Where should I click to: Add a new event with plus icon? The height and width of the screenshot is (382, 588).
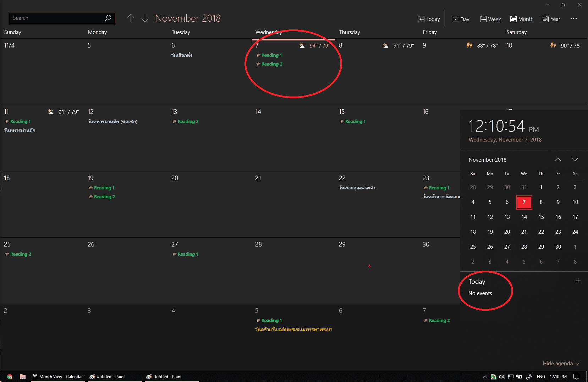(x=578, y=281)
